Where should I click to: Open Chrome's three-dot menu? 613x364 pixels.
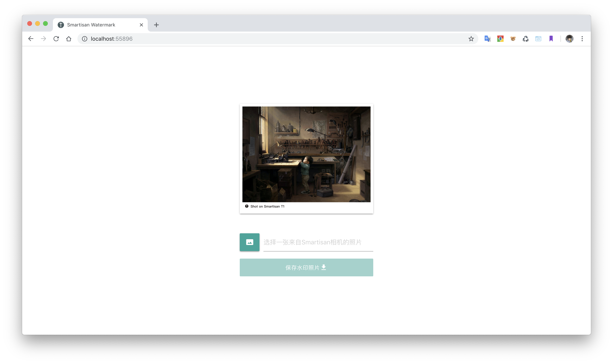coord(582,39)
